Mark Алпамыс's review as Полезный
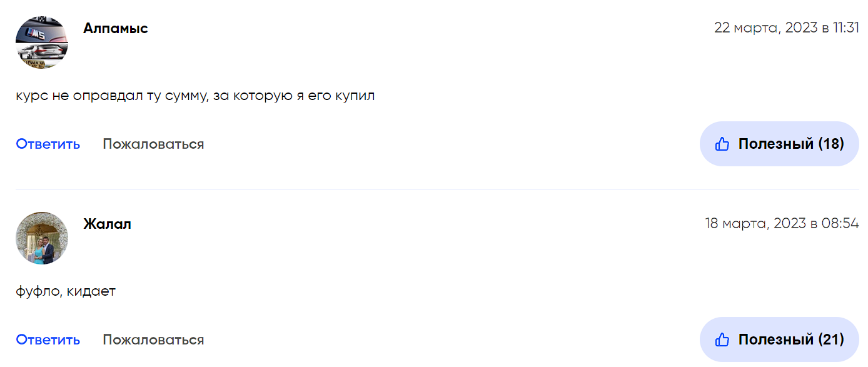Image resolution: width=868 pixels, height=367 pixels. (x=779, y=144)
